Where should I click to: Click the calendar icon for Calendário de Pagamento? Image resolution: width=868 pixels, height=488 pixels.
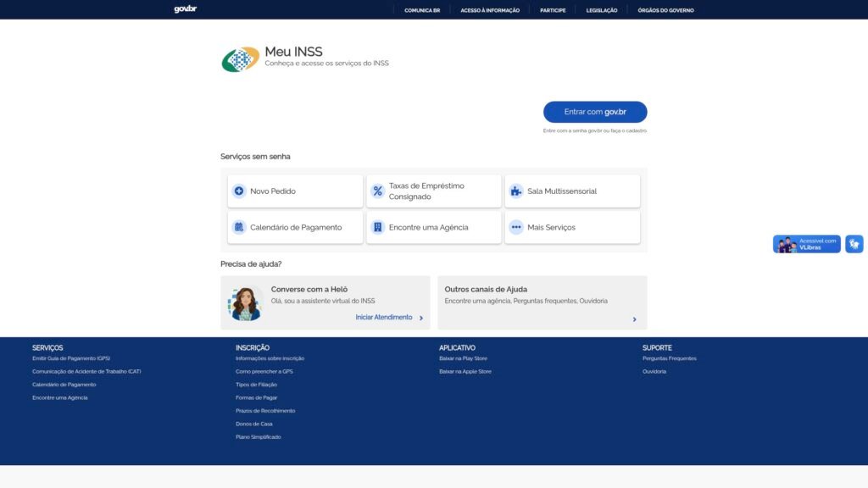[239, 227]
